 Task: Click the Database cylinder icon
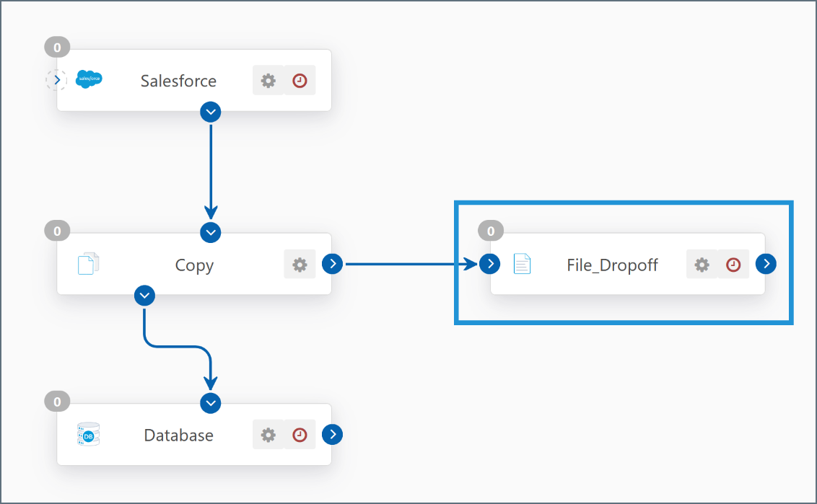tap(88, 435)
